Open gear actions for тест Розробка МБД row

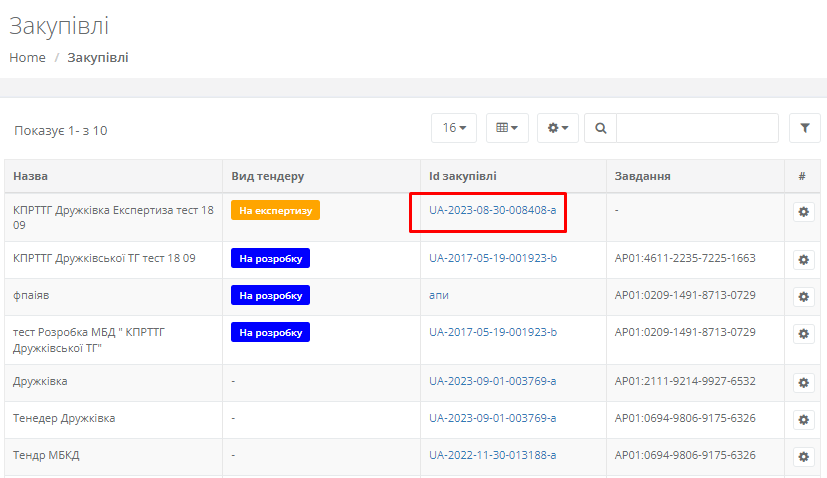click(803, 333)
